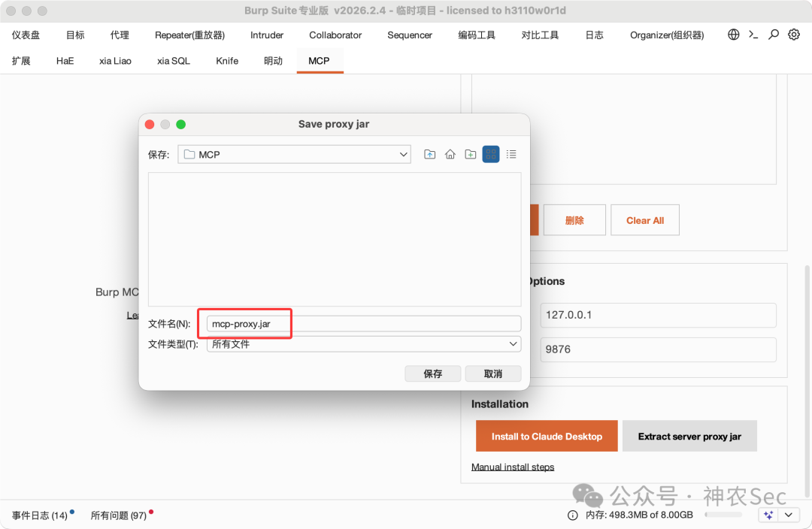The height and width of the screenshot is (529, 812).
Task: Click the memory info icon
Action: (x=573, y=515)
